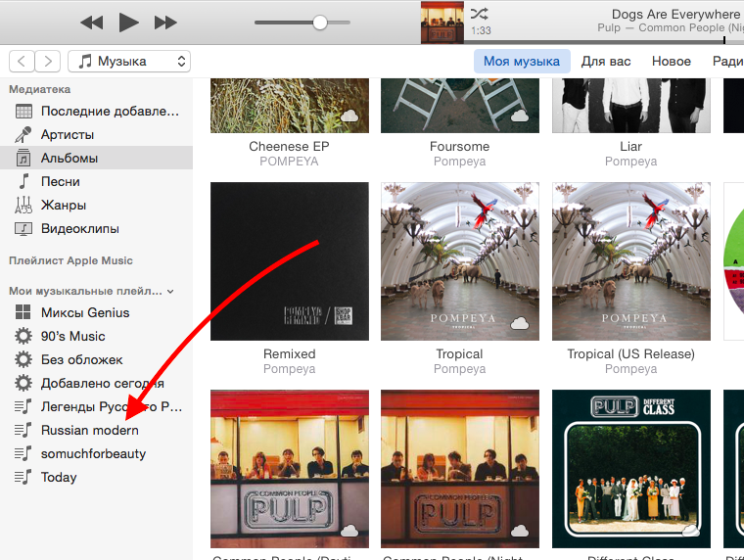Collapse the Мои музыкальные плейлисты section chevron
The width and height of the screenshot is (744, 560).
point(170,292)
